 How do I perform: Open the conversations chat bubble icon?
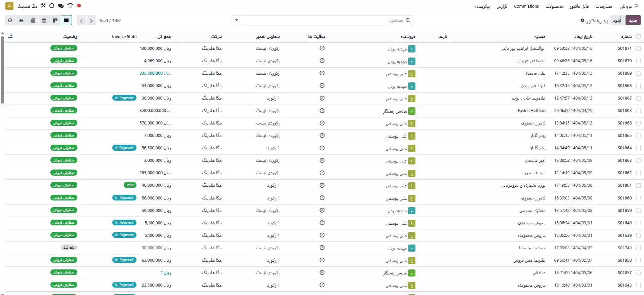[61, 6]
